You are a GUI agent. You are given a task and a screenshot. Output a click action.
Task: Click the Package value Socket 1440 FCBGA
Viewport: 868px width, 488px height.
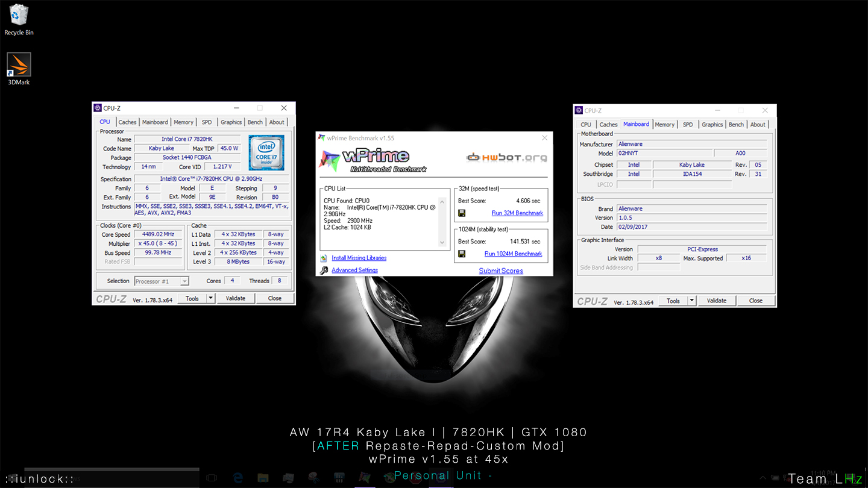pos(187,158)
